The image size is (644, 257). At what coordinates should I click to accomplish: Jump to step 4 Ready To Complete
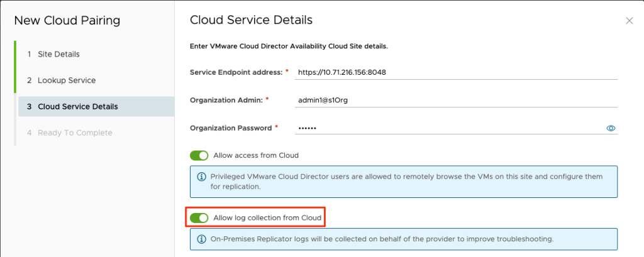pos(74,133)
